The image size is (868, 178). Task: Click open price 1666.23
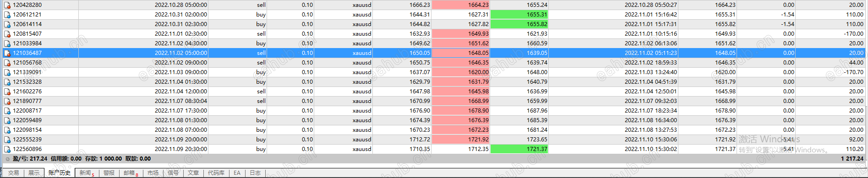(x=420, y=5)
